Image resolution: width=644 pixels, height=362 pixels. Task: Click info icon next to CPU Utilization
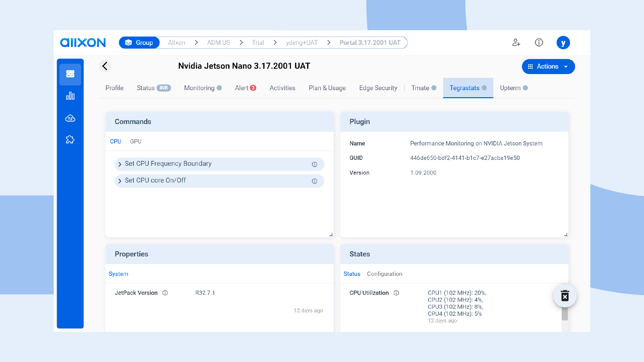tap(396, 293)
